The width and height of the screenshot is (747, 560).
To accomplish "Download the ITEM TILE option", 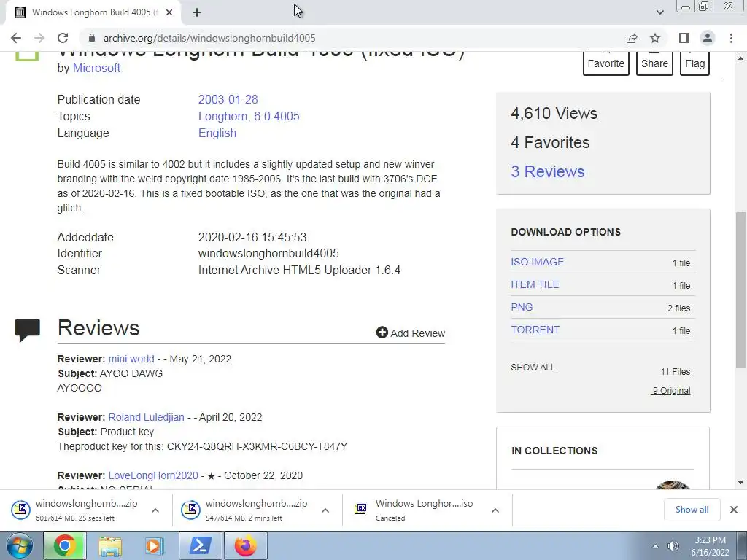I will pyautogui.click(x=535, y=284).
